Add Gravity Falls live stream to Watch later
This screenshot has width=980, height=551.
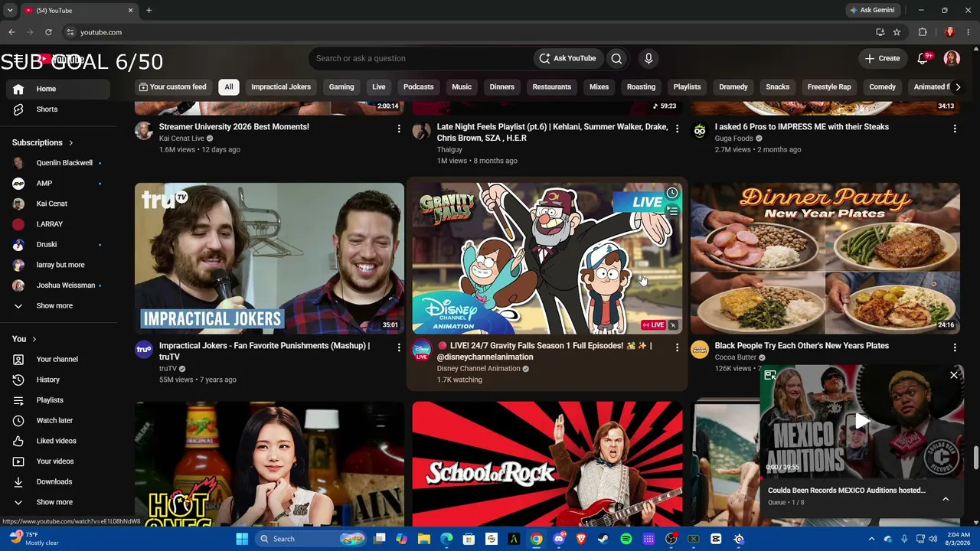(x=671, y=193)
